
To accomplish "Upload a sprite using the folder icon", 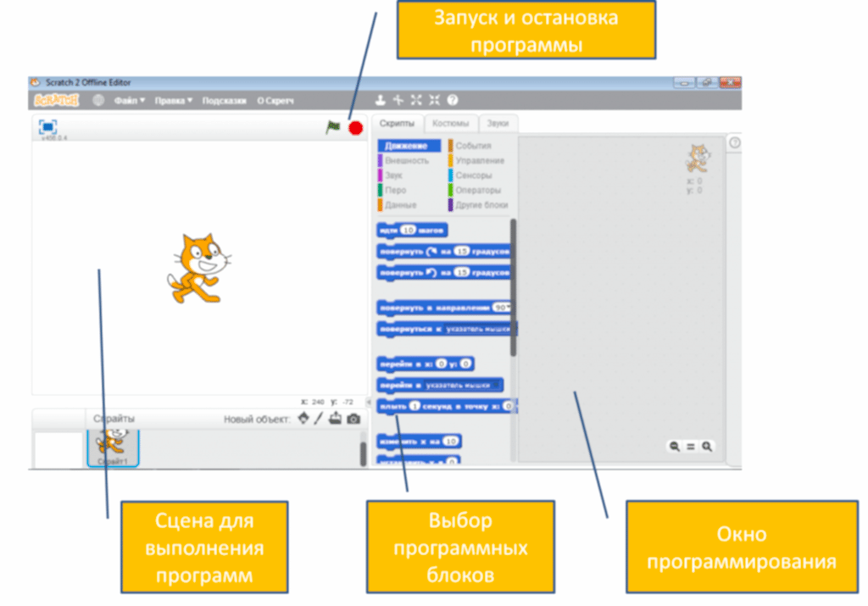I will (335, 419).
